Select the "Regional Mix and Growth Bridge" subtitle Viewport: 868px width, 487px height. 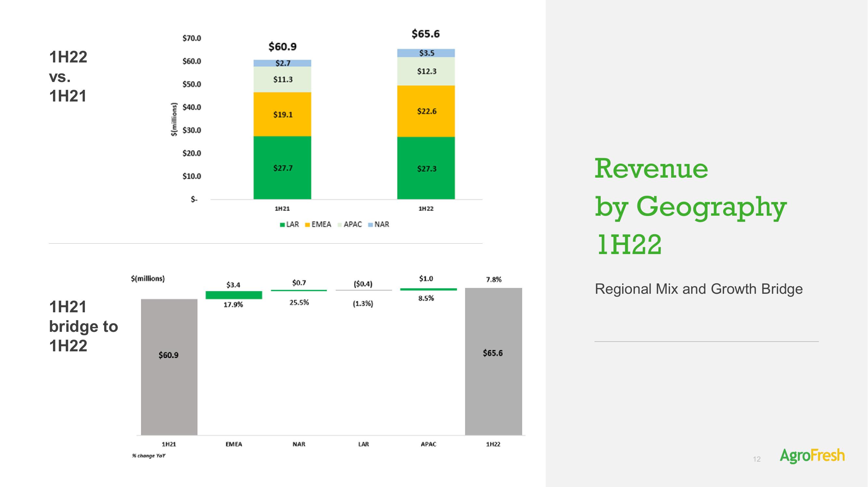698,289
